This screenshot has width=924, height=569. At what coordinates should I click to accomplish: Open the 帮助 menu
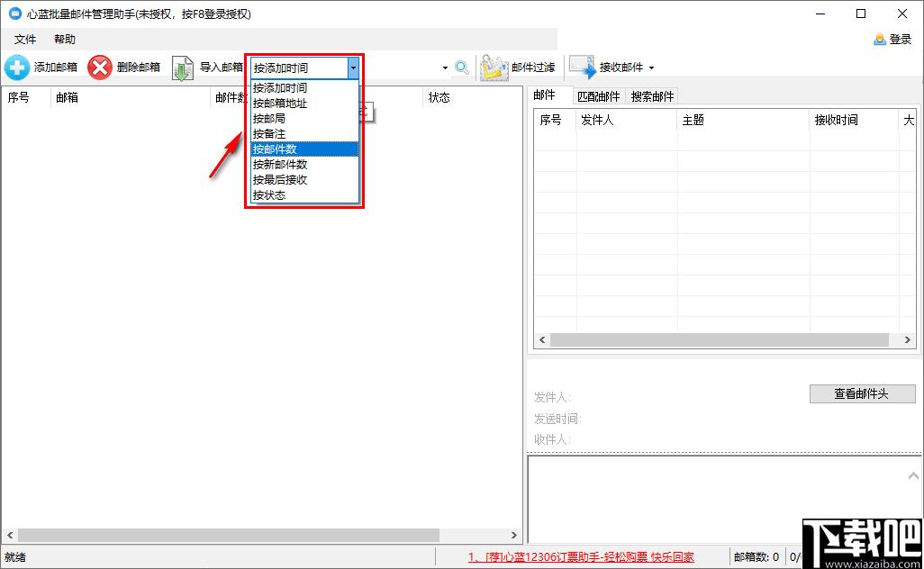pyautogui.click(x=65, y=40)
